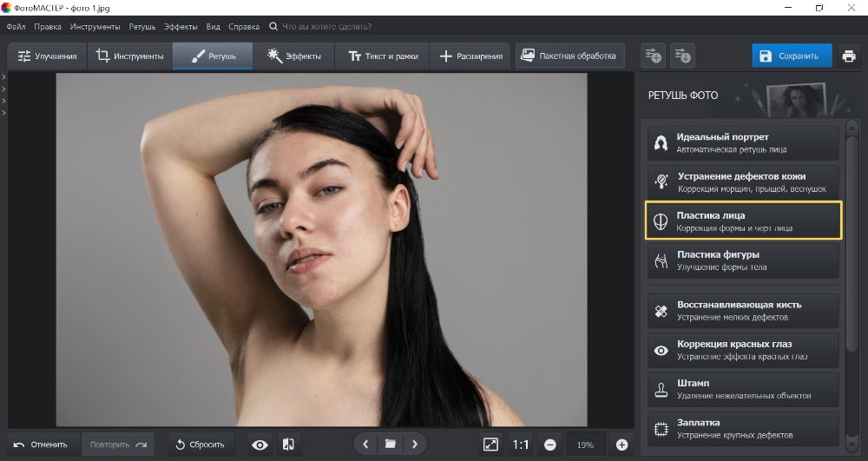868x461 pixels.
Task: Toggle before/after split comparison view
Action: [x=289, y=445]
